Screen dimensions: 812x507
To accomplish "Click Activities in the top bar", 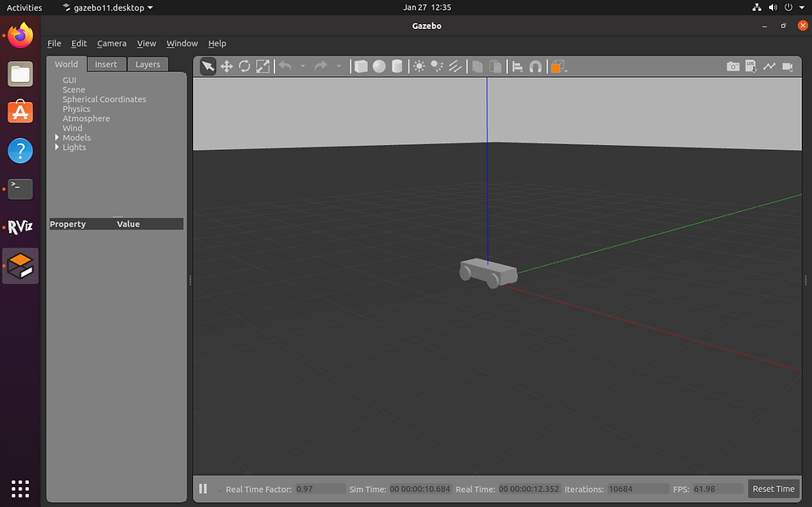I will [x=24, y=7].
